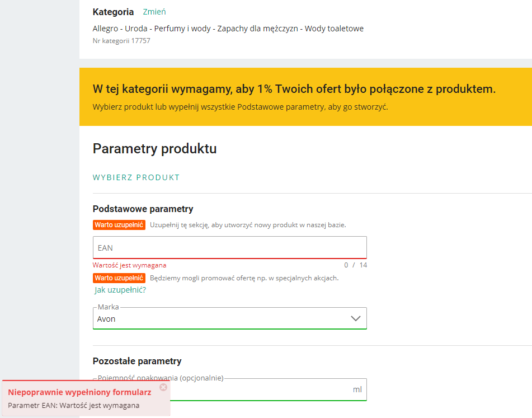532x418 pixels.
Task: Click the EAN character counter 0 / 14
Action: (355, 265)
